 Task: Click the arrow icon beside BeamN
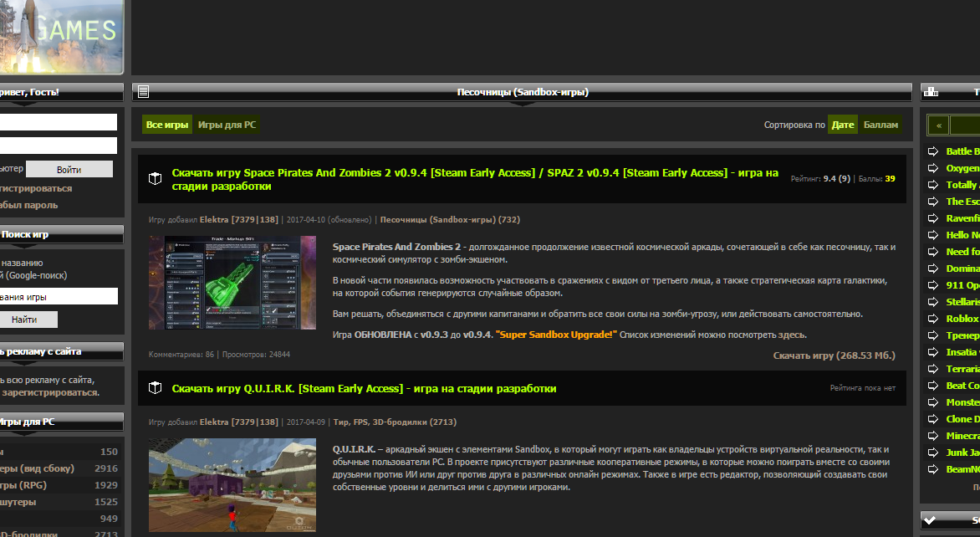click(x=933, y=469)
